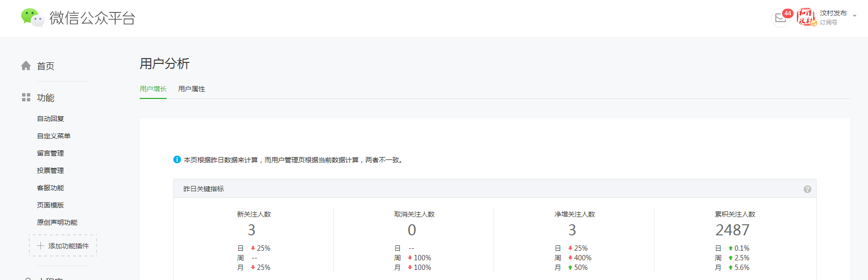Image resolution: width=868 pixels, height=280 pixels.
Task: Click the home icon beside 首页
Action: coord(26,66)
